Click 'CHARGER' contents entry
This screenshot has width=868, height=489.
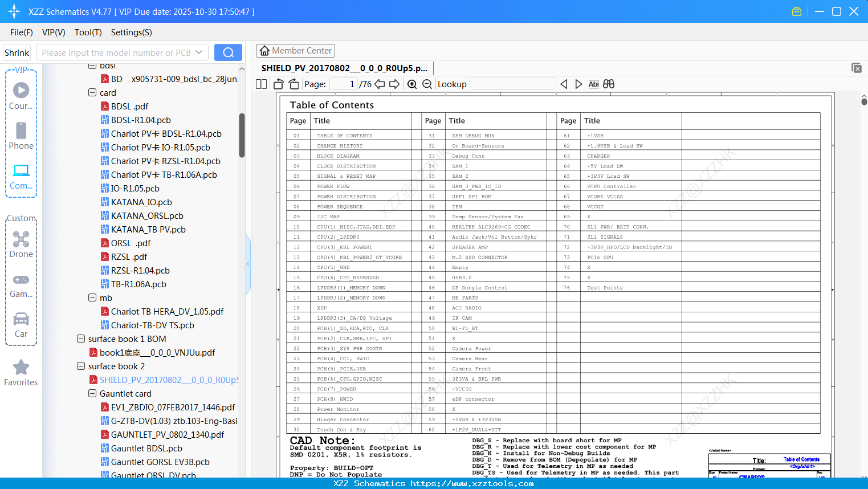point(598,156)
